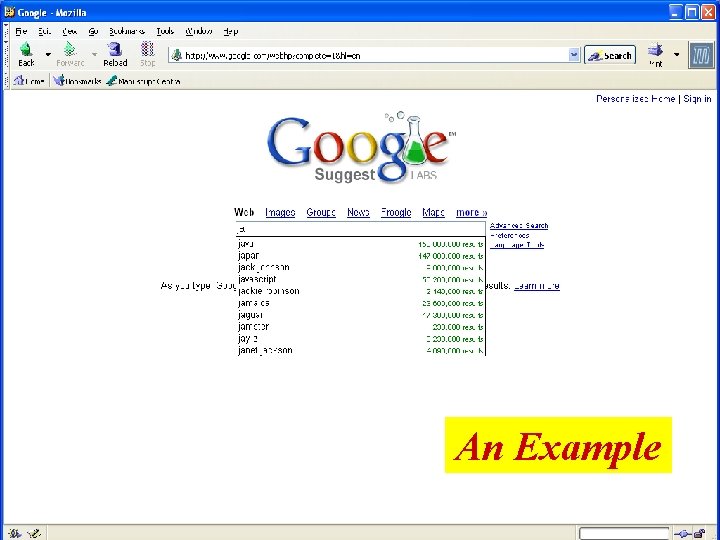The width and height of the screenshot is (720, 540).
Task: Select the 'jaguar' suggestion
Action: 361,315
